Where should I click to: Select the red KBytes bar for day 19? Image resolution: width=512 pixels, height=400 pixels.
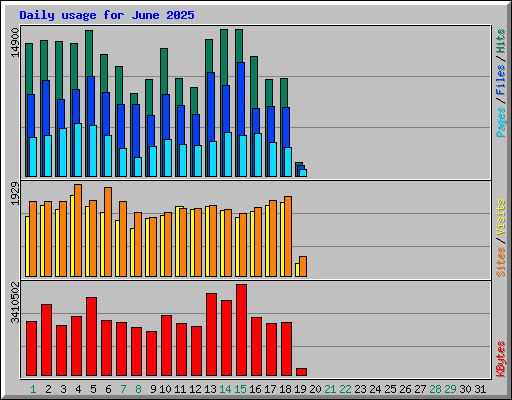pyautogui.click(x=301, y=372)
